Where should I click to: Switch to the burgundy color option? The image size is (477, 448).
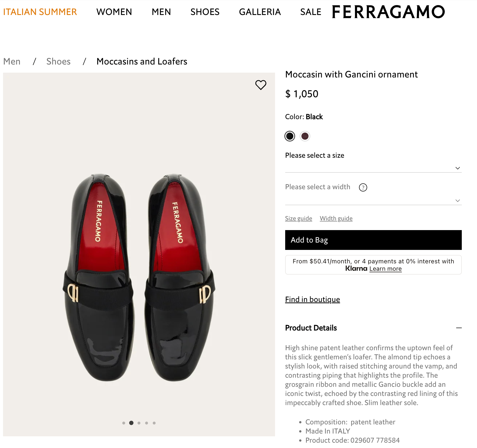pyautogui.click(x=305, y=136)
